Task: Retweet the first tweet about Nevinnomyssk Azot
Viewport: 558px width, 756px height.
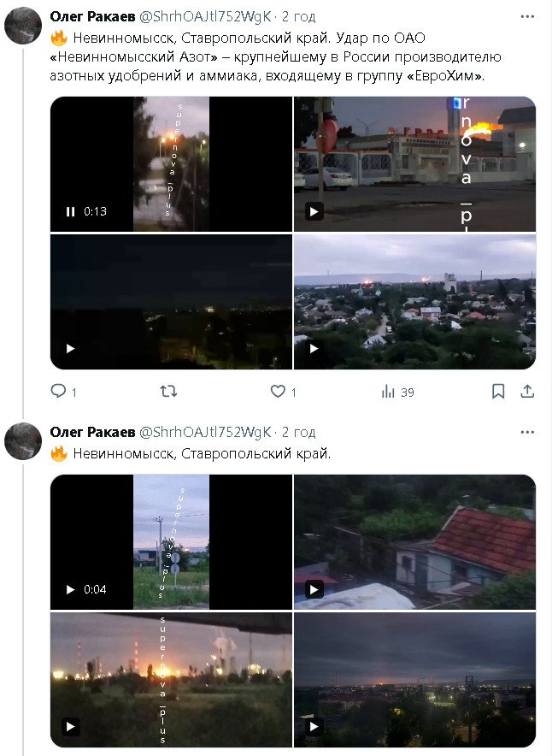Action: coord(169,392)
